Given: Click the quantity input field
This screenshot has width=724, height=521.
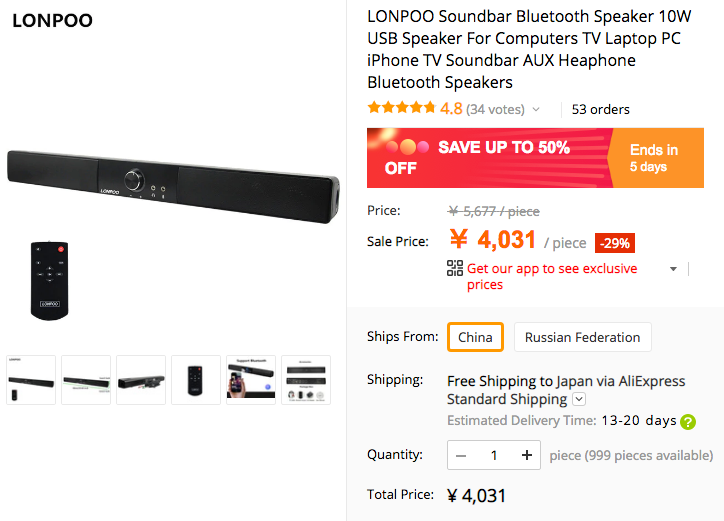Looking at the screenshot, I should pyautogui.click(x=494, y=456).
